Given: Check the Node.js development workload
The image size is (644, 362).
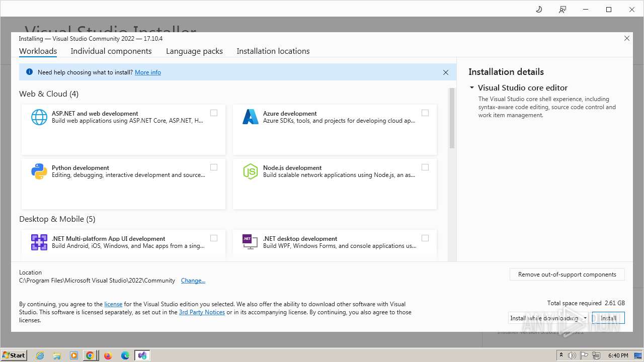Looking at the screenshot, I should point(425,167).
